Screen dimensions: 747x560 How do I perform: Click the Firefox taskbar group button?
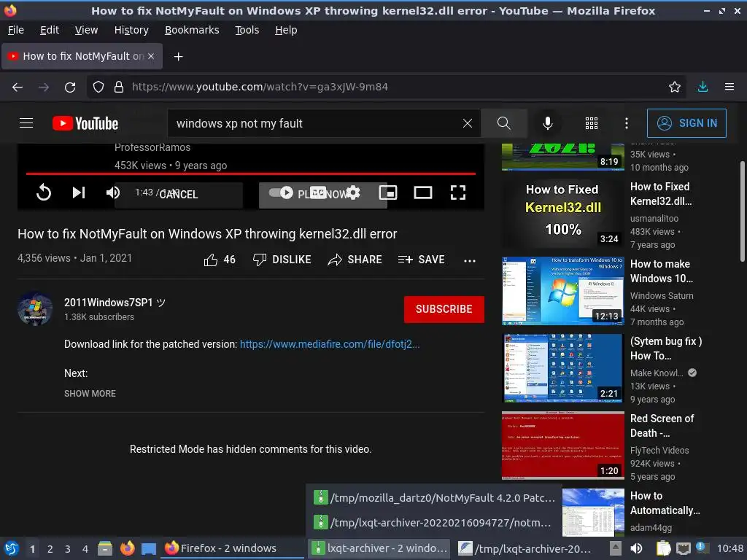point(233,548)
